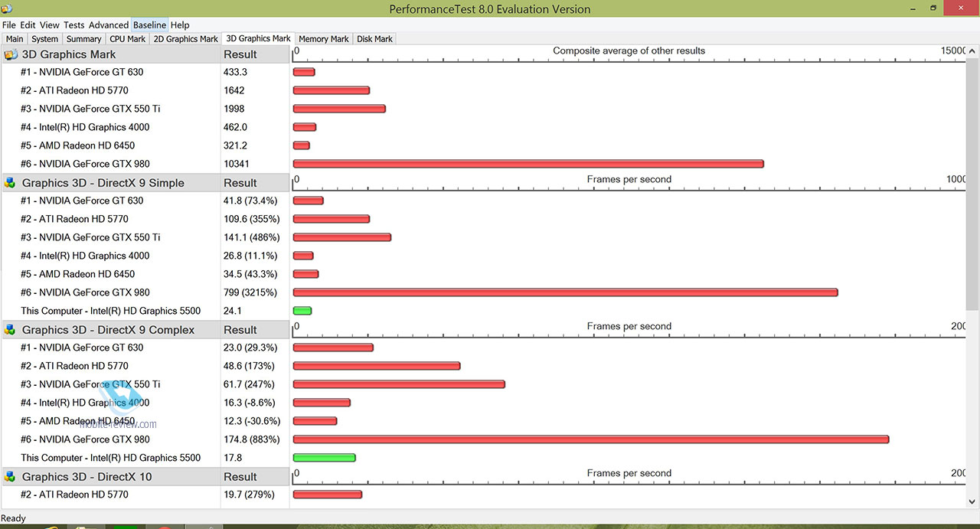Open the Baseline menu
Viewport: 980px width, 529px height.
149,25
